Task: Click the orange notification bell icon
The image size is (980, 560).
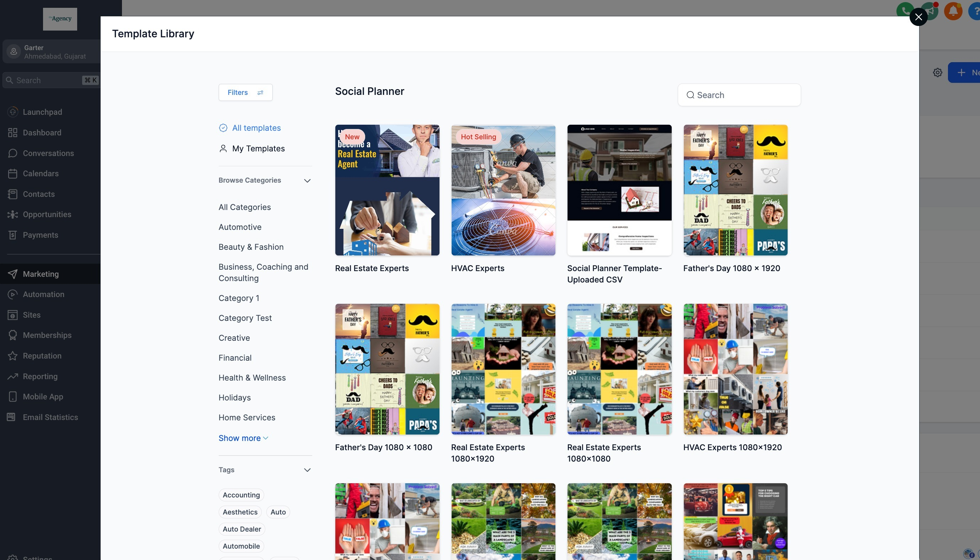Action: click(x=953, y=11)
